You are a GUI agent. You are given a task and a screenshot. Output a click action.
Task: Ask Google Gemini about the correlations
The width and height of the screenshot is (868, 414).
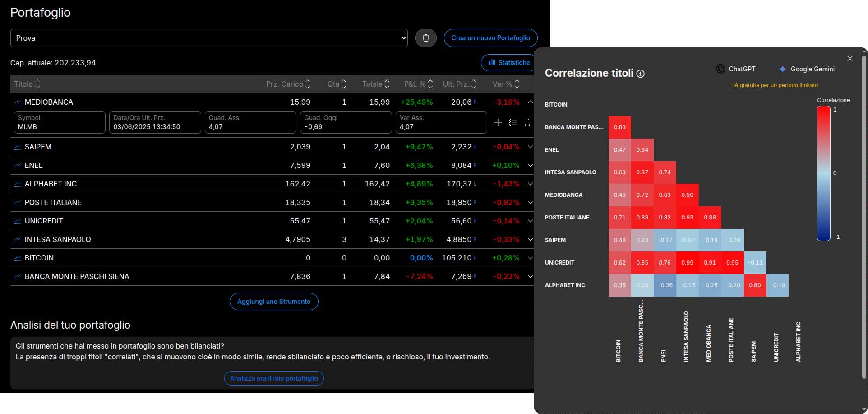coord(807,69)
